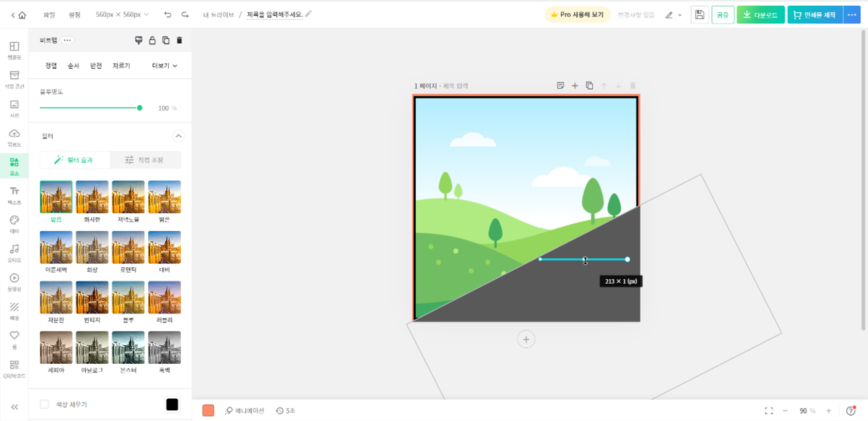
Task: Click the opacity slider handle
Action: 140,108
